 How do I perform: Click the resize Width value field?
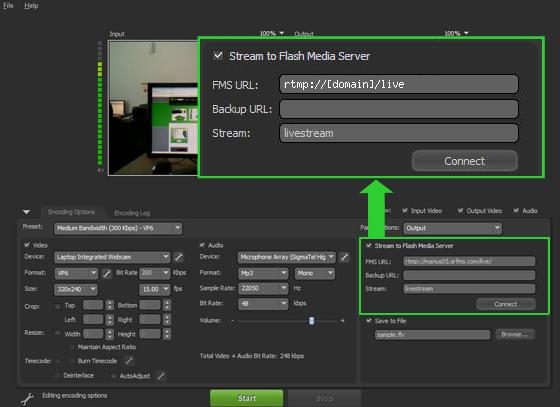pyautogui.click(x=93, y=334)
